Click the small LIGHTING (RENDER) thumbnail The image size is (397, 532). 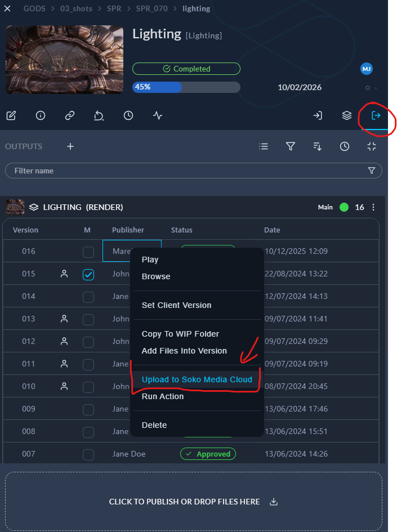point(15,207)
